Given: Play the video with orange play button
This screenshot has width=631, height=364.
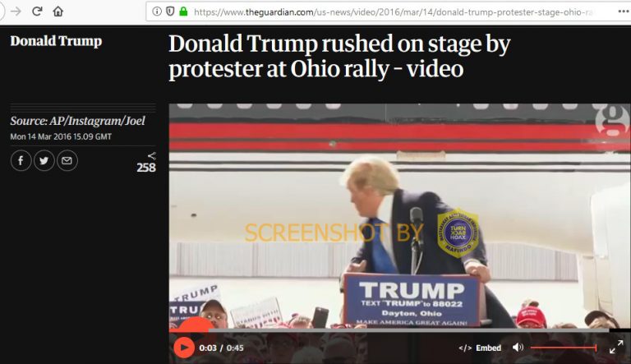Looking at the screenshot, I should 184,348.
